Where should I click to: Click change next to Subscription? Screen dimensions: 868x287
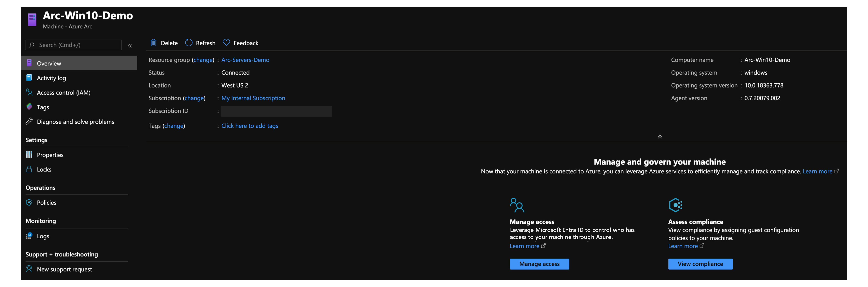point(194,98)
